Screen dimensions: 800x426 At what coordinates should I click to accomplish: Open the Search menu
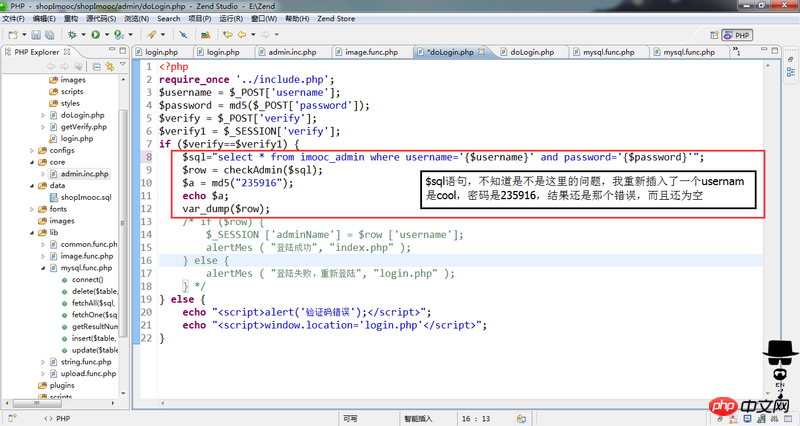168,19
